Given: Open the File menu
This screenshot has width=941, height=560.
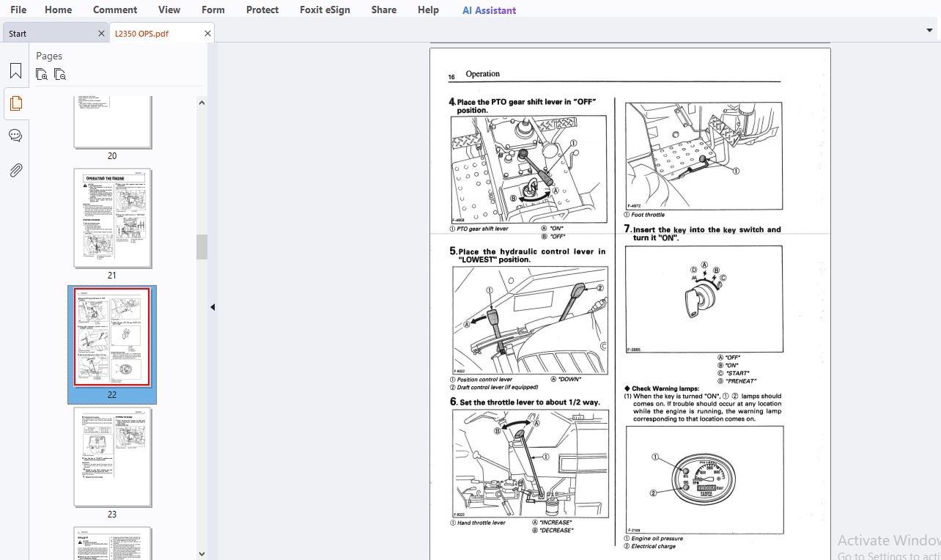Looking at the screenshot, I should click(x=18, y=10).
